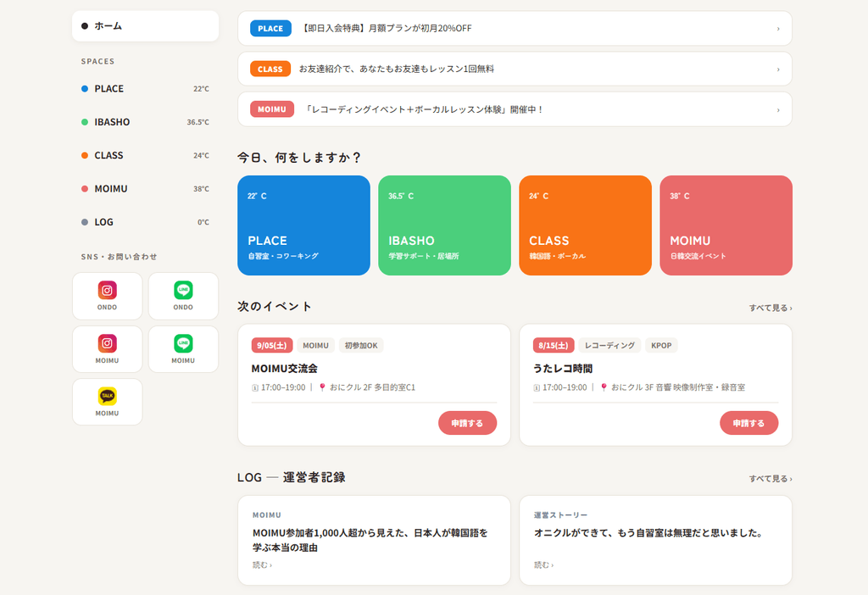Click 申請する for MOIMU交流会
Image resolution: width=868 pixels, height=595 pixels.
coord(467,423)
